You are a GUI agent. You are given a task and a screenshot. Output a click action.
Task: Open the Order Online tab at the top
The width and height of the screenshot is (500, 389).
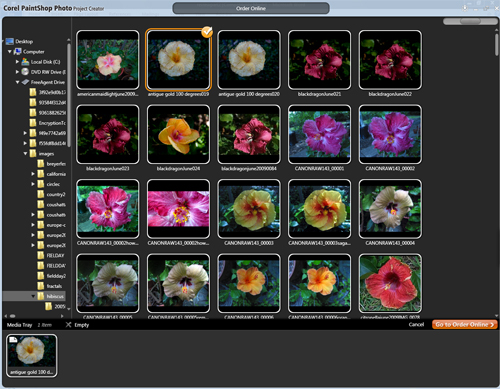coord(251,8)
